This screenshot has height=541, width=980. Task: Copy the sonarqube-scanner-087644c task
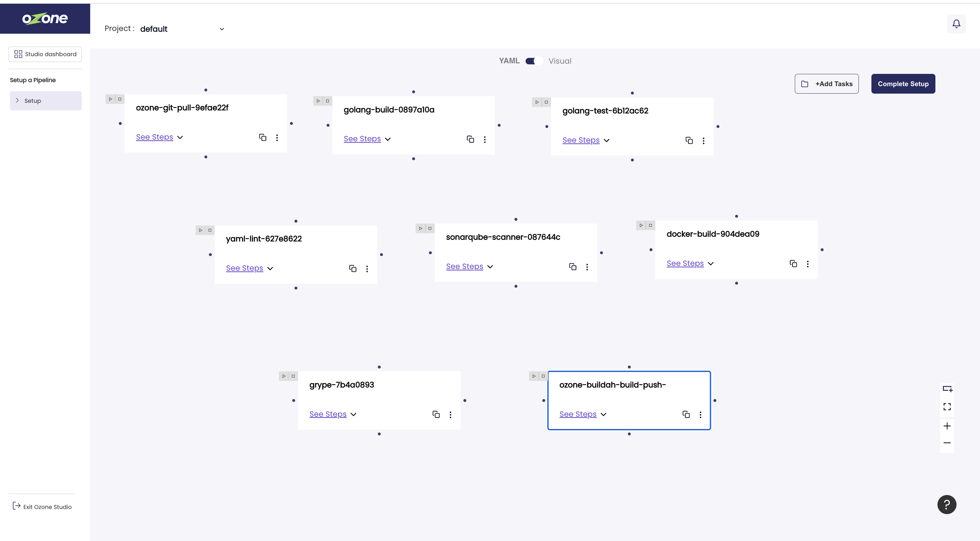pos(573,267)
